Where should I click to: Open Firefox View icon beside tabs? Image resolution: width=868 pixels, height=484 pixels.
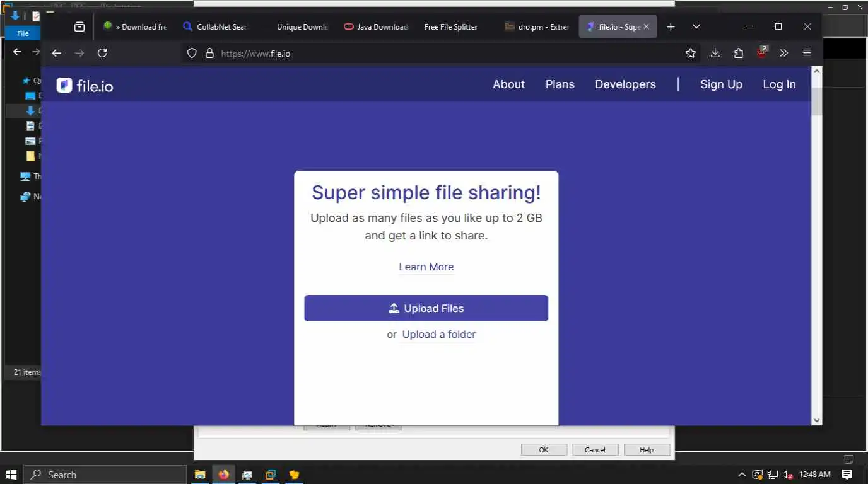coord(79,27)
